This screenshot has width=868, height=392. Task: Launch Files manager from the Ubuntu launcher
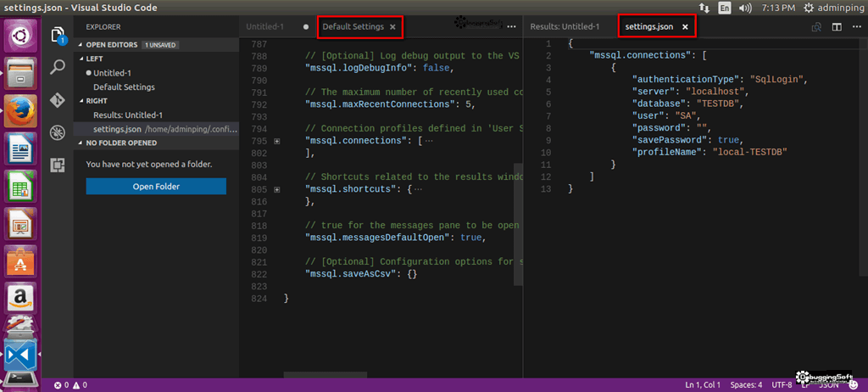click(x=20, y=73)
